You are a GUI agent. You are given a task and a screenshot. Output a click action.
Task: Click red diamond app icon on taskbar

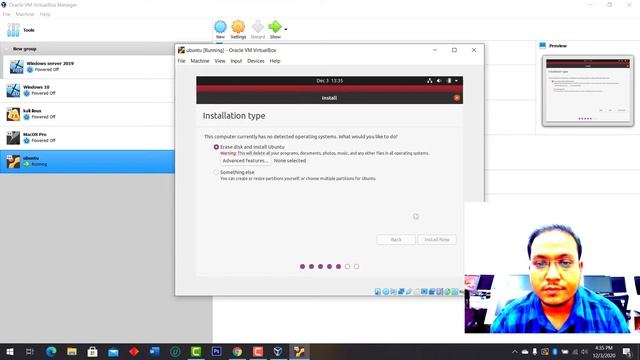point(134,351)
